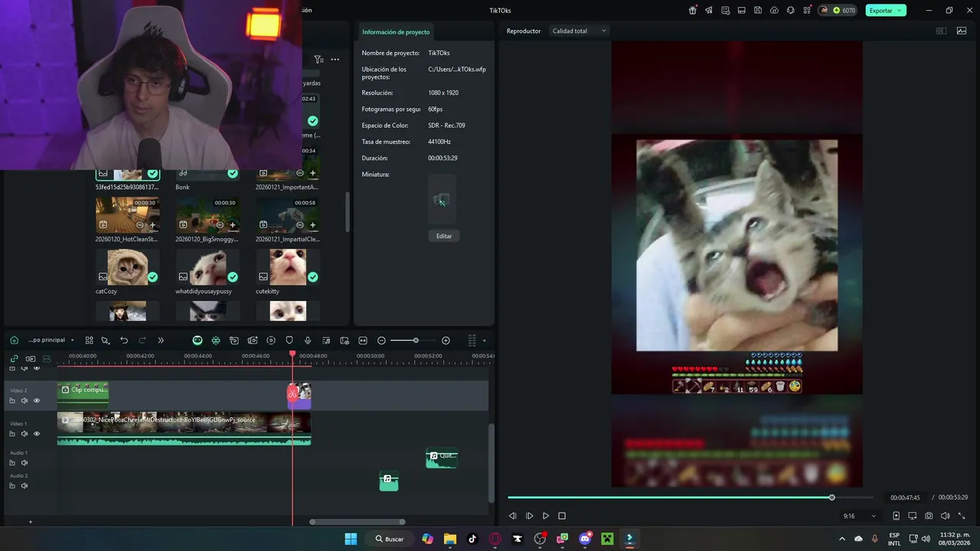Screen dimensions: 980x551
Task: Open the audio mixer music-list icon
Action: (326, 341)
